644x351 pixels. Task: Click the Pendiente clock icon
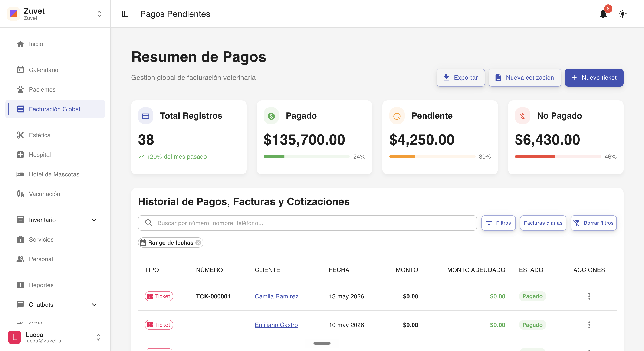tap(397, 116)
